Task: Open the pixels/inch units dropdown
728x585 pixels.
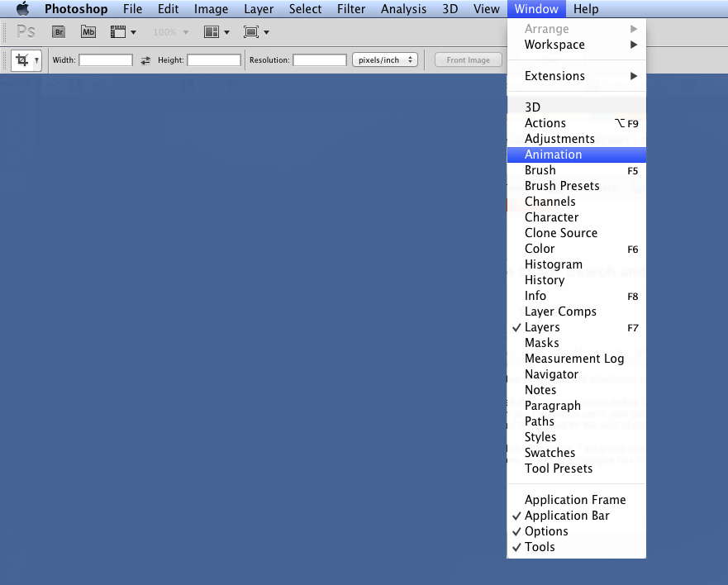Action: point(385,59)
